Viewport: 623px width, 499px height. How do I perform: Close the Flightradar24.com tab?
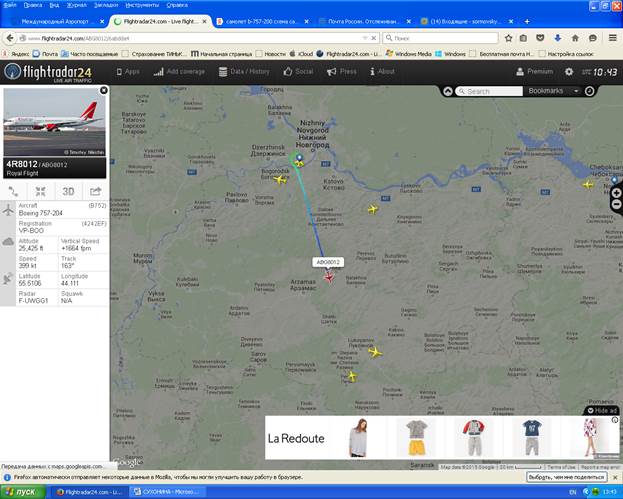tap(205, 21)
